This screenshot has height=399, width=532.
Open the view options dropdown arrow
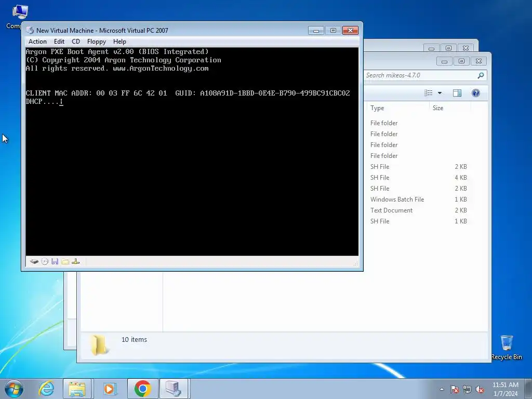440,93
